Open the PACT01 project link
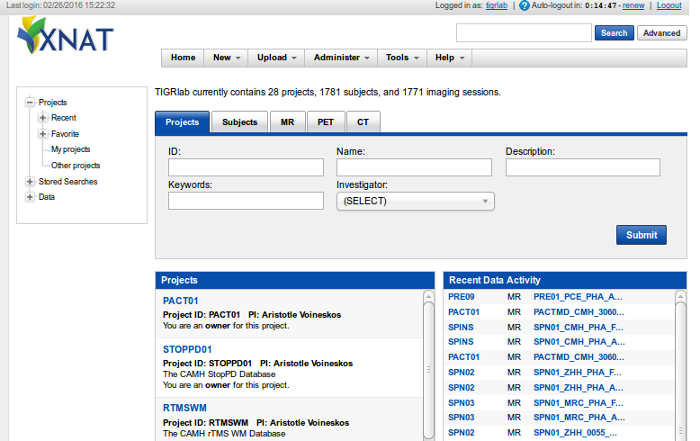700x441 pixels. [x=180, y=301]
